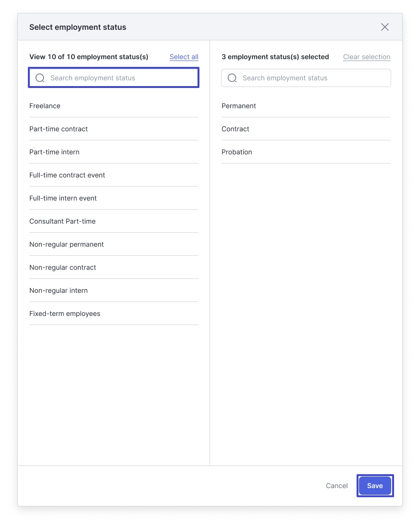This screenshot has width=420, height=528.
Task: Select the Freelance status
Action: pos(45,106)
